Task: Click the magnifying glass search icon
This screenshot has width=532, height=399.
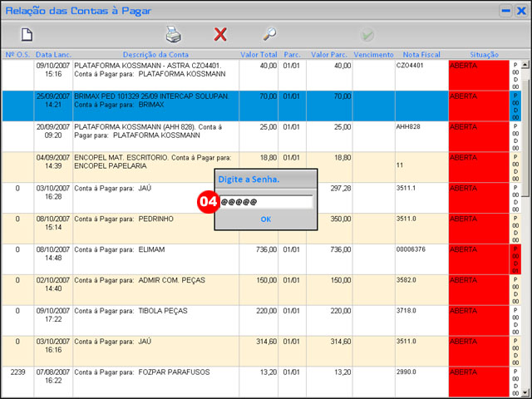Action: (x=269, y=35)
